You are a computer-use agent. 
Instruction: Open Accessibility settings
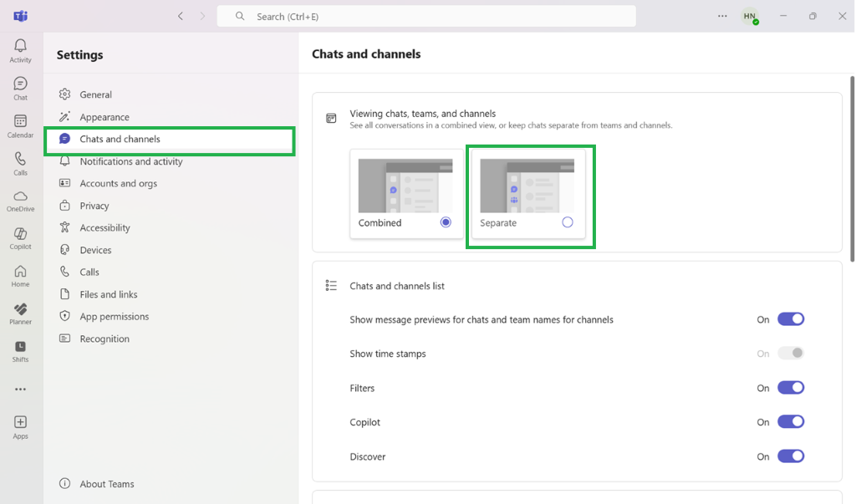point(171,227)
